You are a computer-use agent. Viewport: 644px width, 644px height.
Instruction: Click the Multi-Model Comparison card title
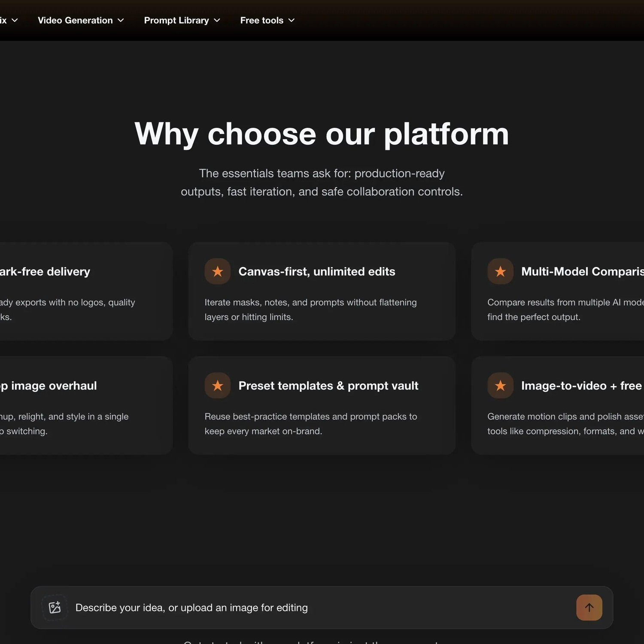tap(583, 271)
